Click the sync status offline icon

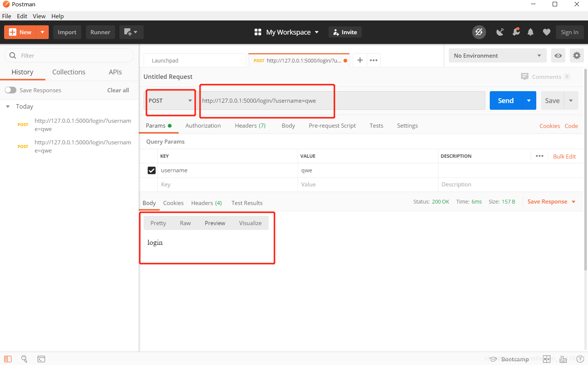pos(479,32)
